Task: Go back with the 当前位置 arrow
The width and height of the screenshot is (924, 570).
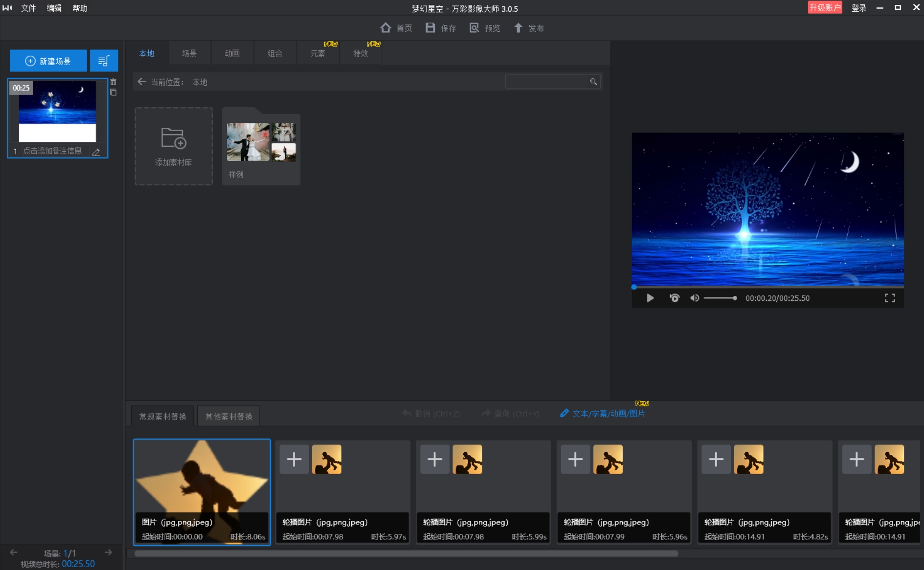Action: pos(142,82)
